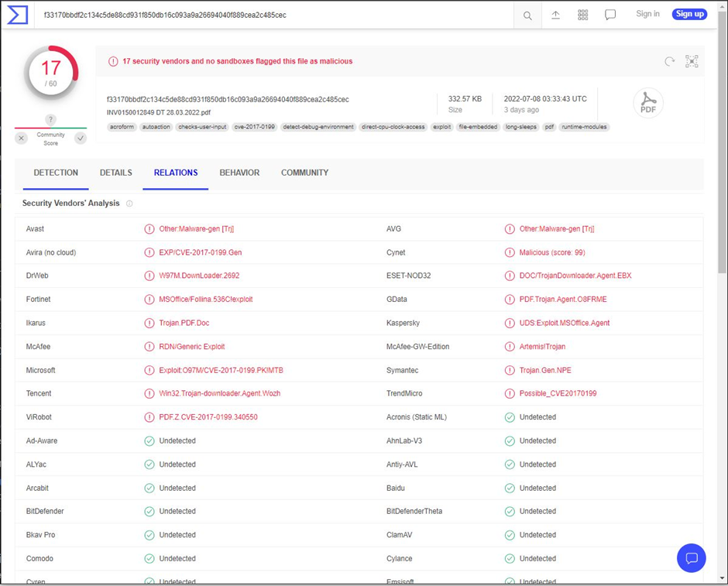
Task: Open the BEHAVIOR tab
Action: (239, 173)
